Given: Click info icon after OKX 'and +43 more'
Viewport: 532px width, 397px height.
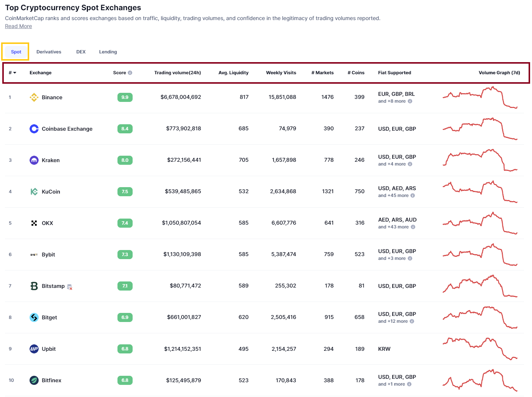Looking at the screenshot, I should point(413,227).
